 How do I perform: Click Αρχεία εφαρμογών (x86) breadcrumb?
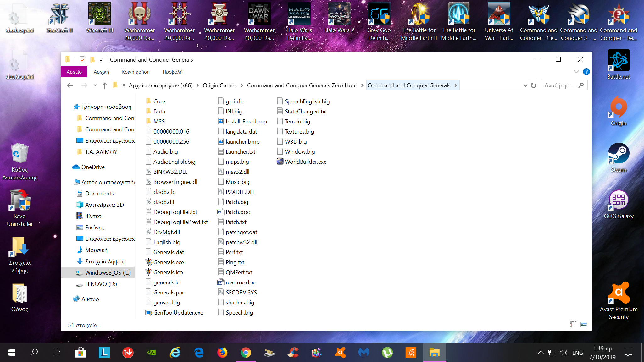pyautogui.click(x=160, y=85)
